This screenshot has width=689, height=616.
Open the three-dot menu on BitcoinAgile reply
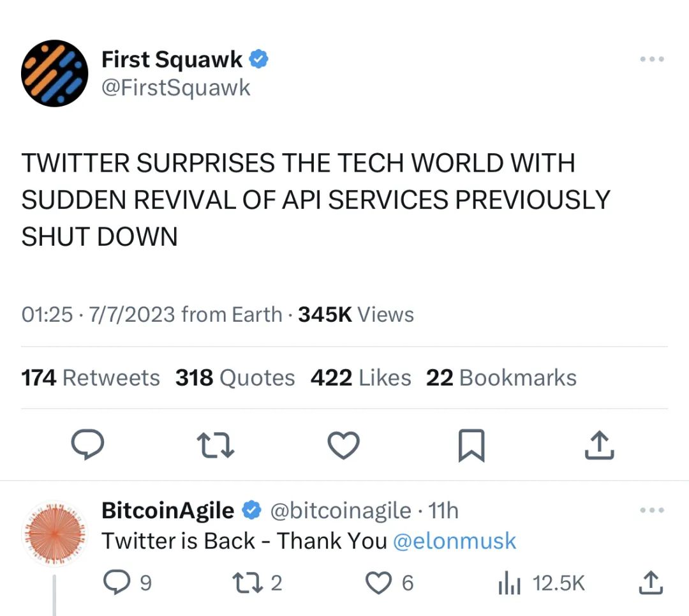pyautogui.click(x=651, y=511)
